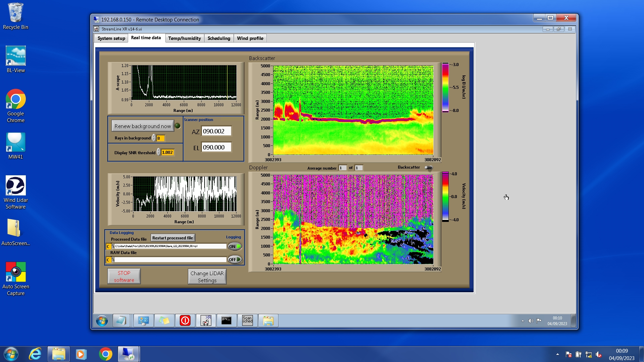644x362 pixels.
Task: Open the sticky notes taskbar icon
Action: point(164,320)
